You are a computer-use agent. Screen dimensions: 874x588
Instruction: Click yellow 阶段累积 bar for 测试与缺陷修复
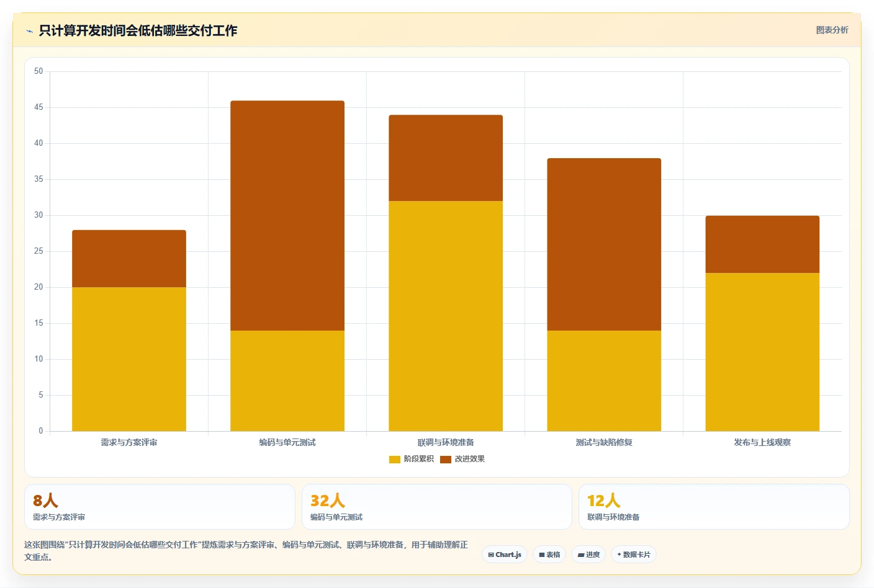[604, 381]
